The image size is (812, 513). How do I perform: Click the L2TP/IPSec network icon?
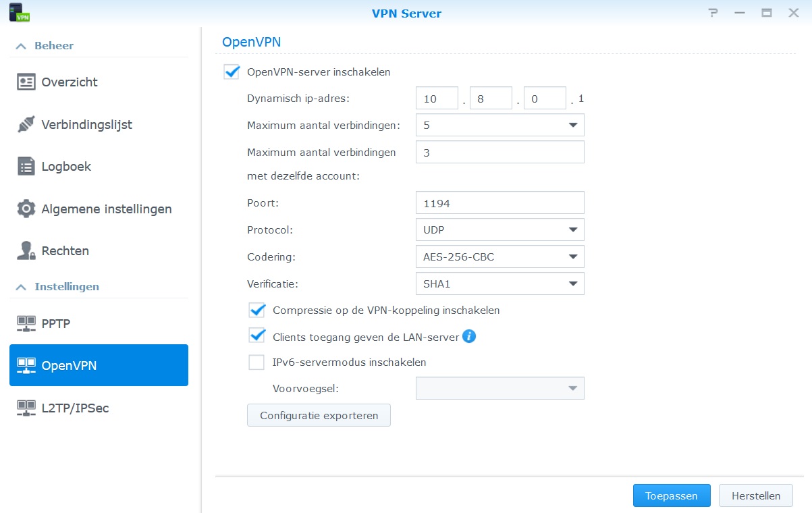coord(26,408)
